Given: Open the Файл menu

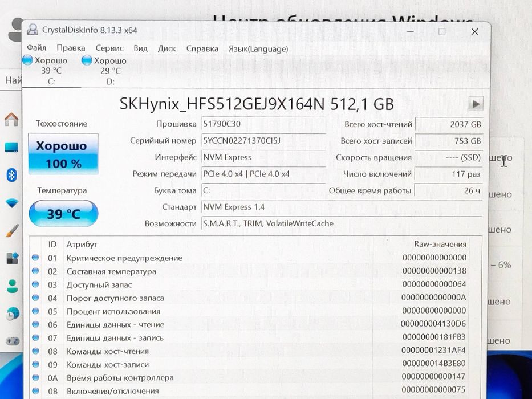Looking at the screenshot, I should coord(36,48).
